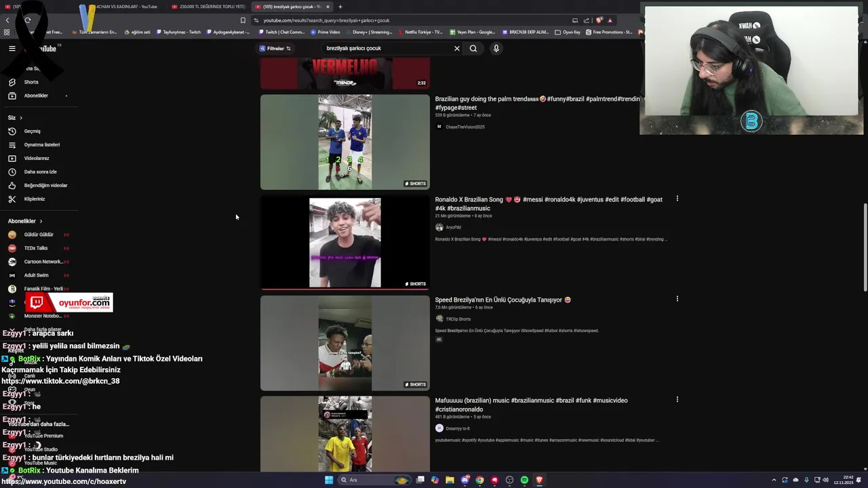Open Tayfunylmaz - Twitch bookmark
The width and height of the screenshot is (868, 488).
click(178, 32)
